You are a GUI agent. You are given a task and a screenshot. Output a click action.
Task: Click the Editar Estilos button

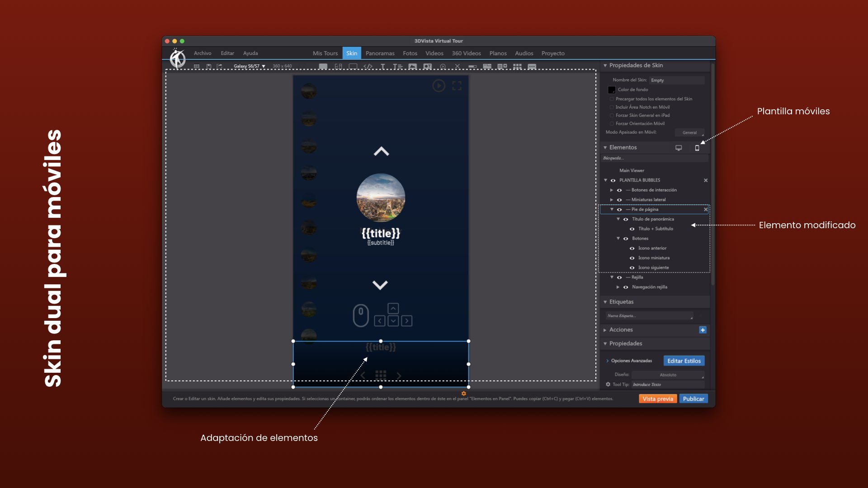click(x=684, y=361)
